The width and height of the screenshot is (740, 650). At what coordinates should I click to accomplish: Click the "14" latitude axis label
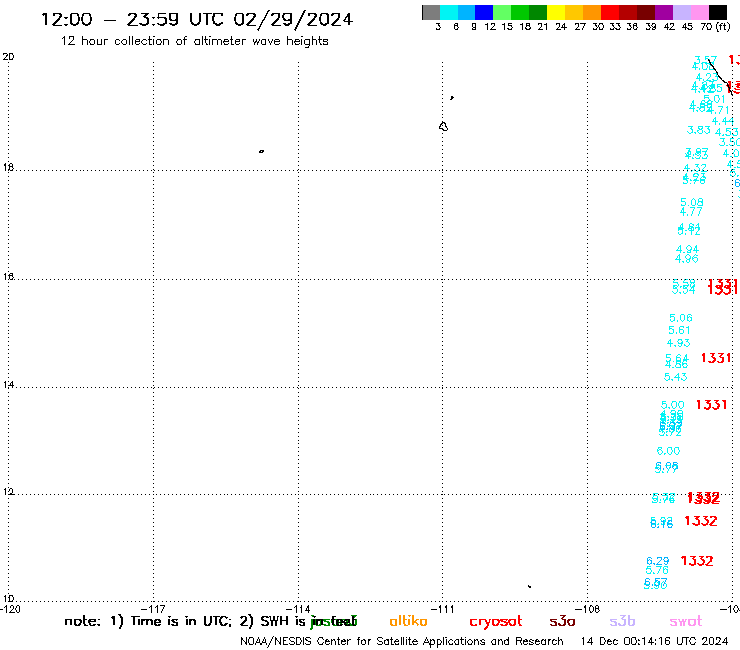pyautogui.click(x=8, y=385)
